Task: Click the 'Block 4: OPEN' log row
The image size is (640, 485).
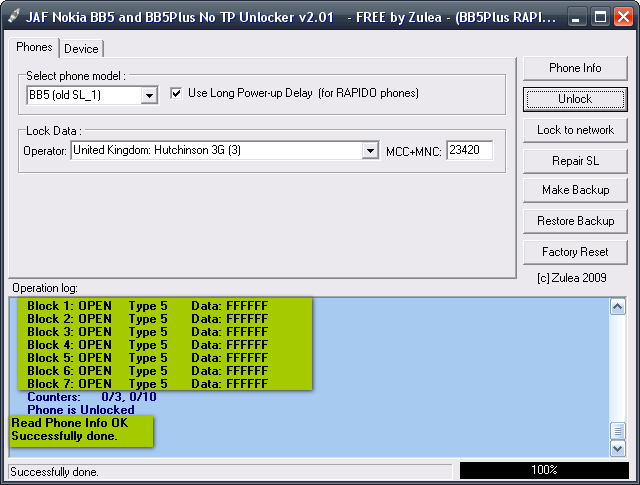Action: (x=148, y=345)
